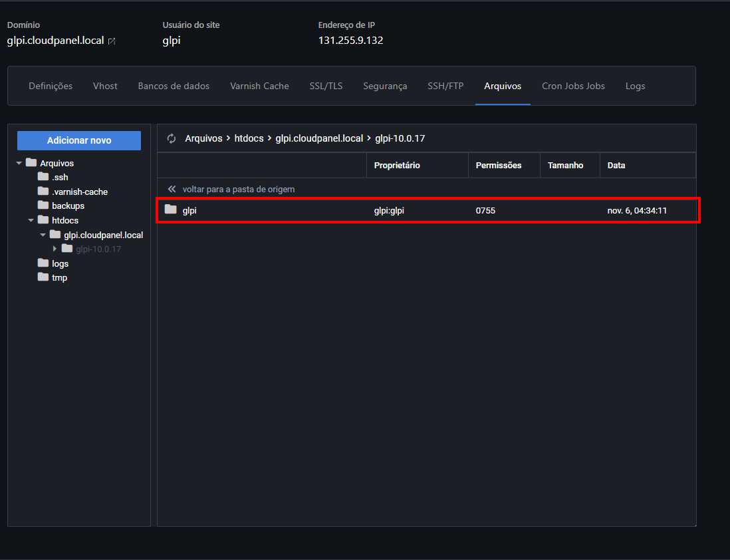Open the SSL/TLS tab
The image size is (730, 560).
click(326, 86)
